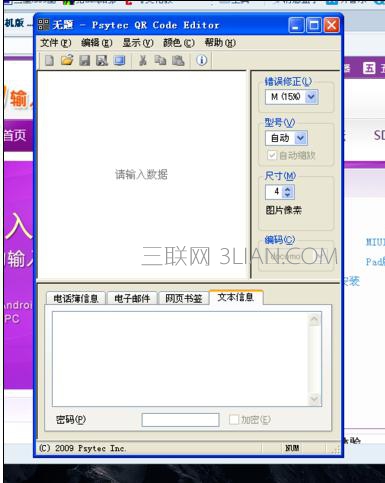Save using the floppy disk icon
This screenshot has height=483, width=385.
[x=85, y=61]
